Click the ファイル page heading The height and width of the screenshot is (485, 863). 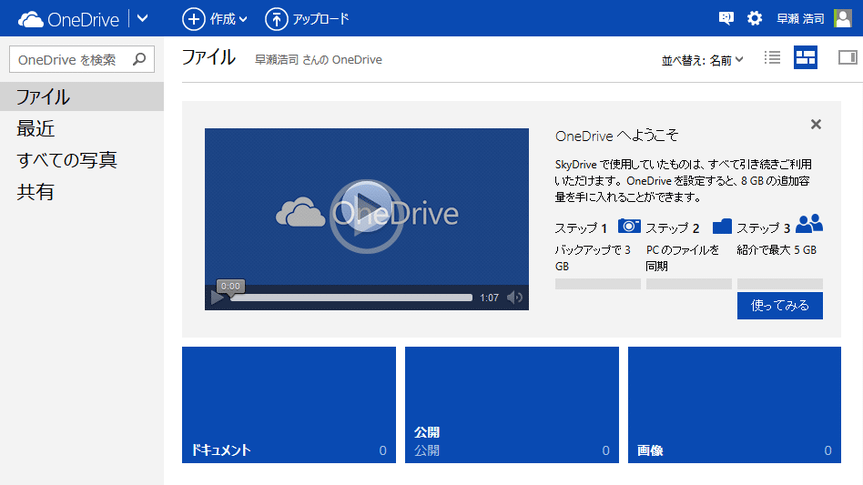click(209, 57)
